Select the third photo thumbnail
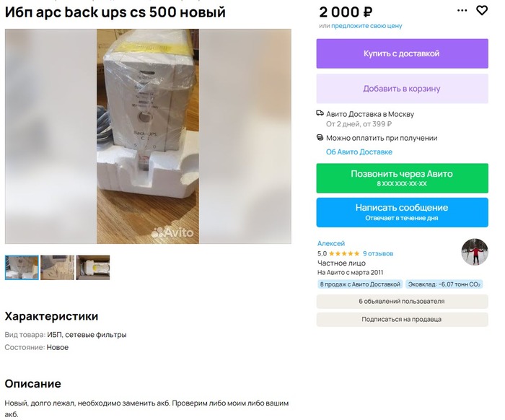The height and width of the screenshot is (420, 505). click(93, 268)
